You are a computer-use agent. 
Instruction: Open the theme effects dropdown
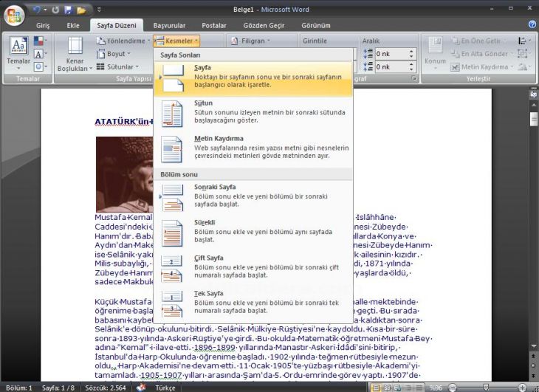41,66
